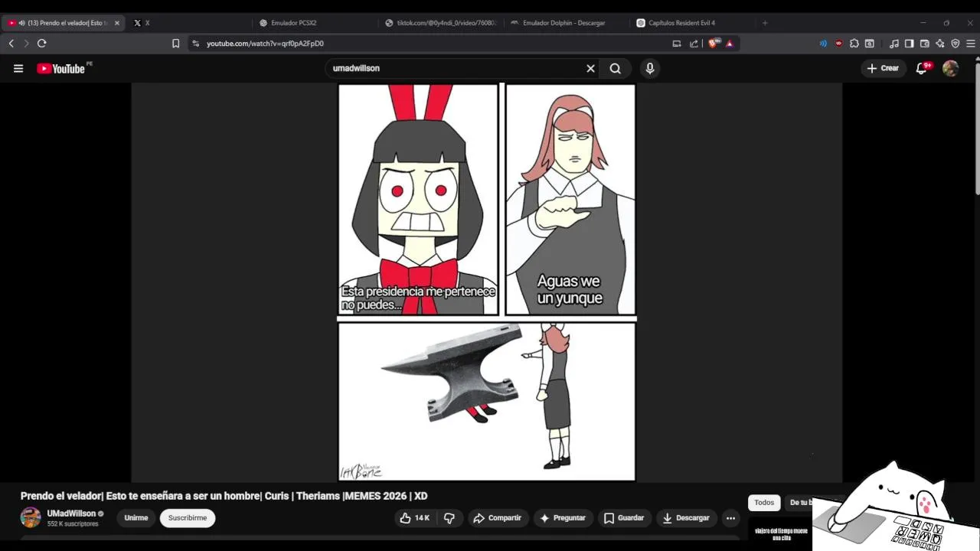Reload the current page
Image resolution: width=980 pixels, height=551 pixels.
coord(41,44)
